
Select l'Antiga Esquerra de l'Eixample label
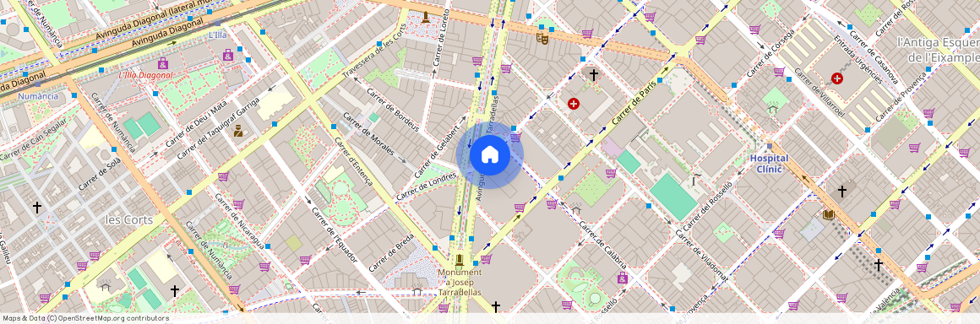pos(938,50)
